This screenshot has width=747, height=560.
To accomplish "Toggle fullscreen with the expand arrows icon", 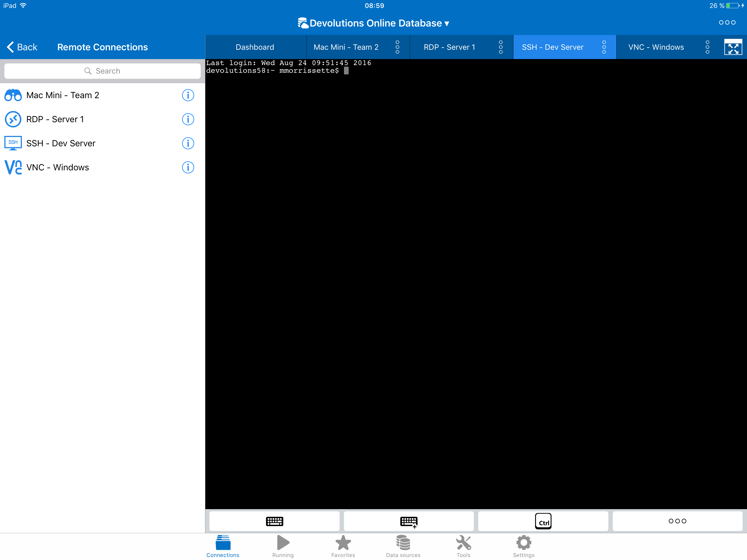I will point(733,47).
